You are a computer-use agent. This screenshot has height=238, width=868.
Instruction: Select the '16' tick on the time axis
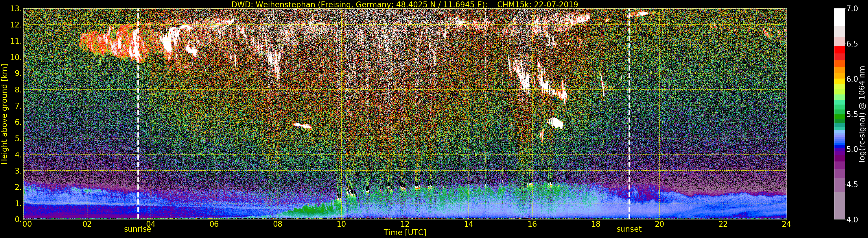[x=532, y=224]
